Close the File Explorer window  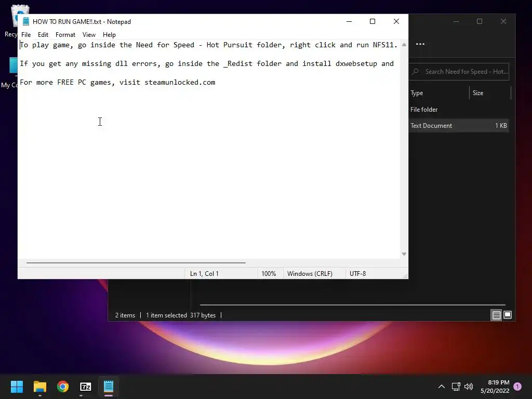503,21
